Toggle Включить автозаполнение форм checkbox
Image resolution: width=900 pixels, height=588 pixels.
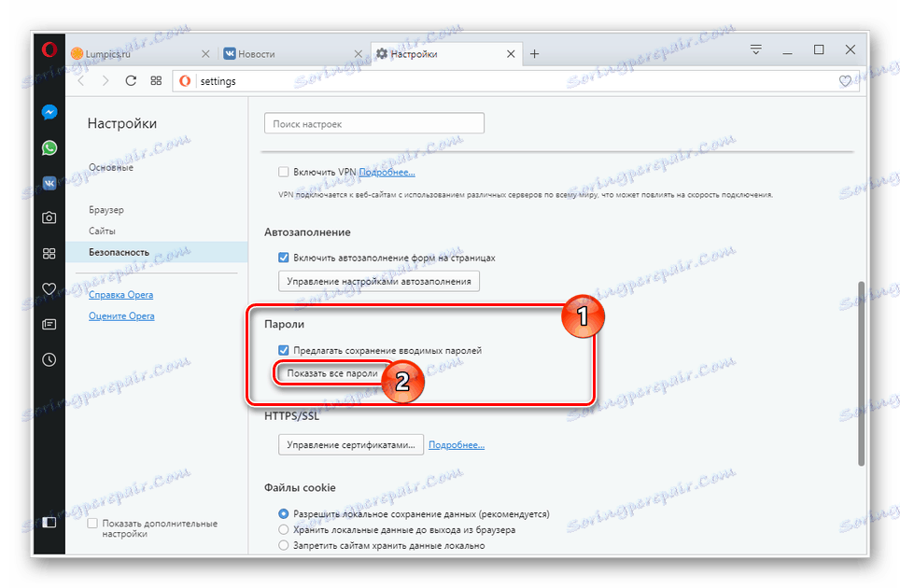coord(283,258)
